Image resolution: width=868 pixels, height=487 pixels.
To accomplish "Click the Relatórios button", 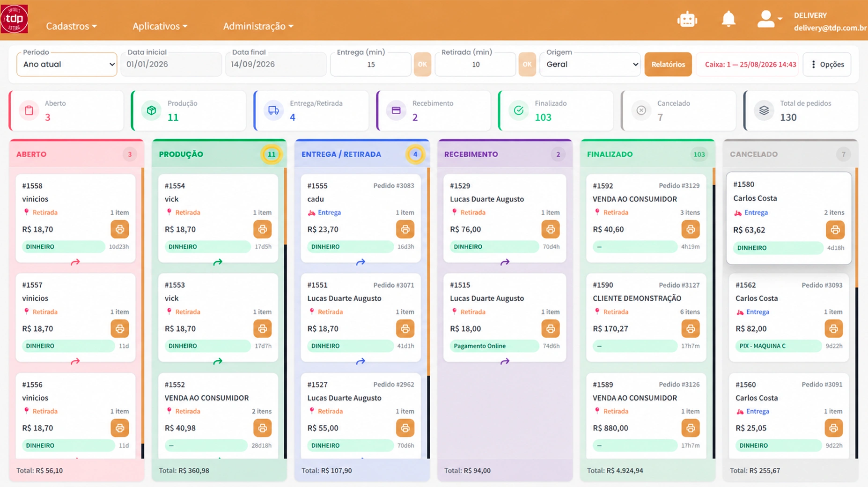I will click(x=668, y=65).
